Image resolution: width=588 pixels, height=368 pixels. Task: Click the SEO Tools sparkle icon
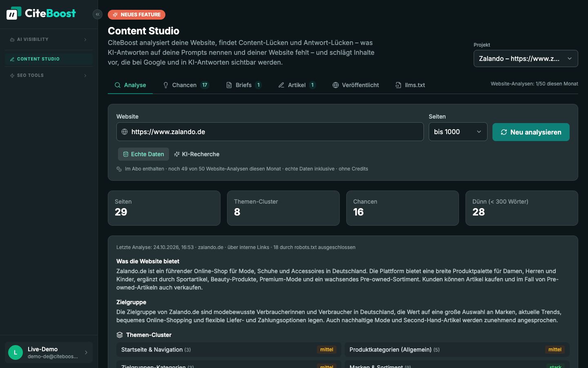coord(12,76)
